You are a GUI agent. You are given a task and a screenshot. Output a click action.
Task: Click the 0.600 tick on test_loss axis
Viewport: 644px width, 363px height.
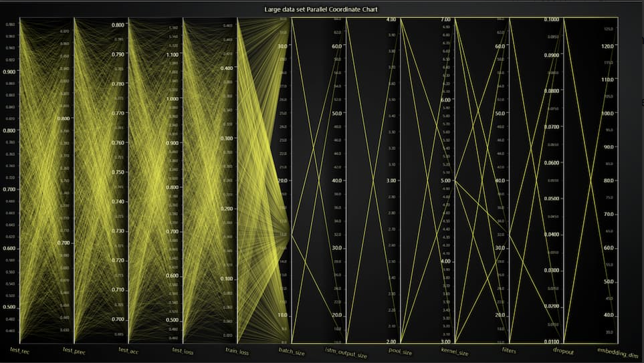(x=172, y=275)
